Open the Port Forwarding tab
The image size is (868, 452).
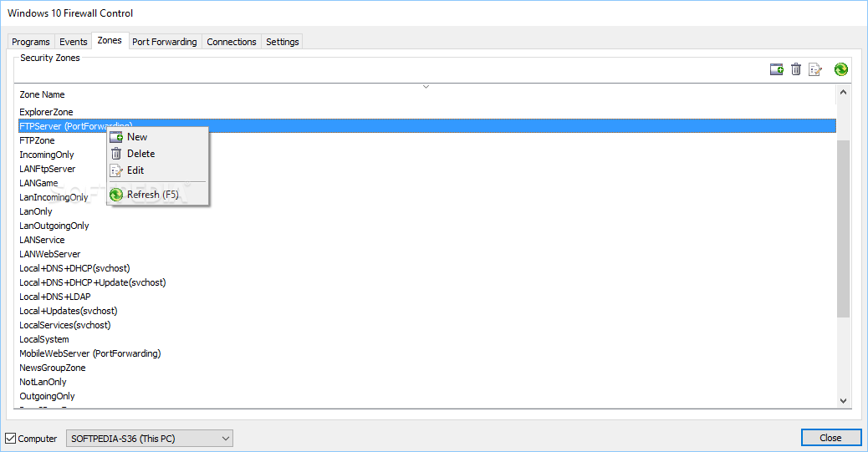tap(165, 42)
